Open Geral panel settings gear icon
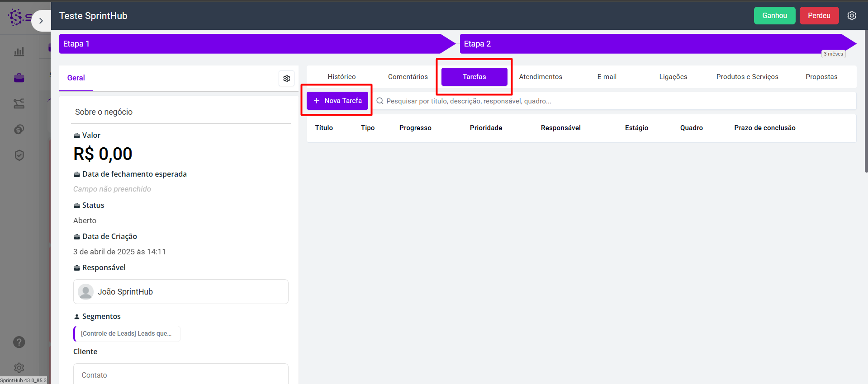This screenshot has height=384, width=868. tap(286, 79)
